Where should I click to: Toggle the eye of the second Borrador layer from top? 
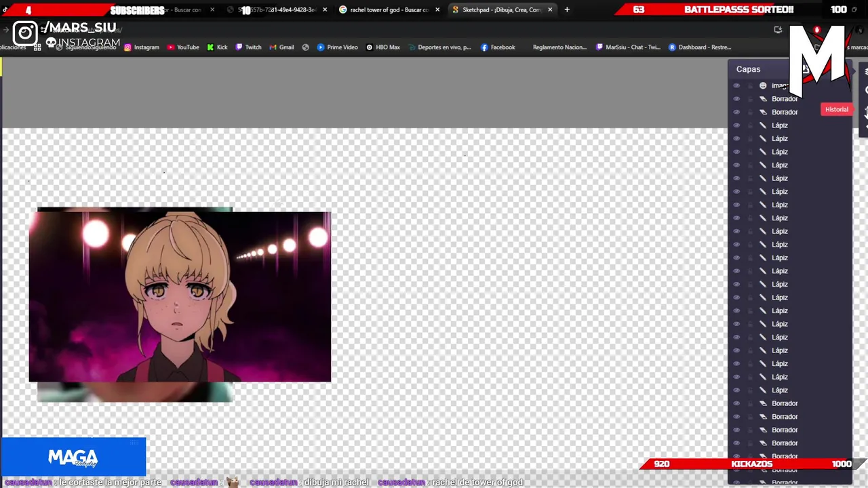tap(736, 112)
